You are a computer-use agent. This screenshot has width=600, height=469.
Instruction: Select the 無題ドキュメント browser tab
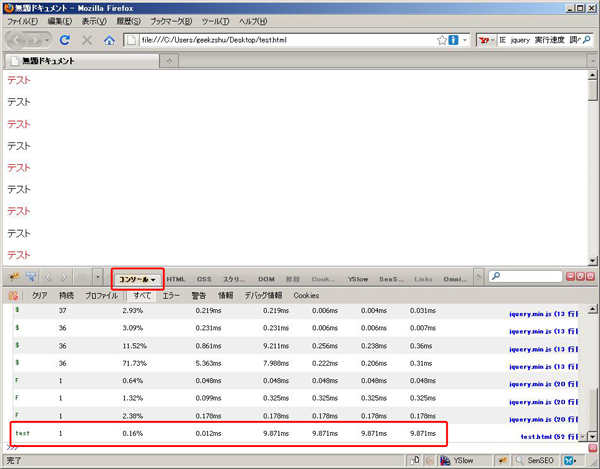[81, 61]
